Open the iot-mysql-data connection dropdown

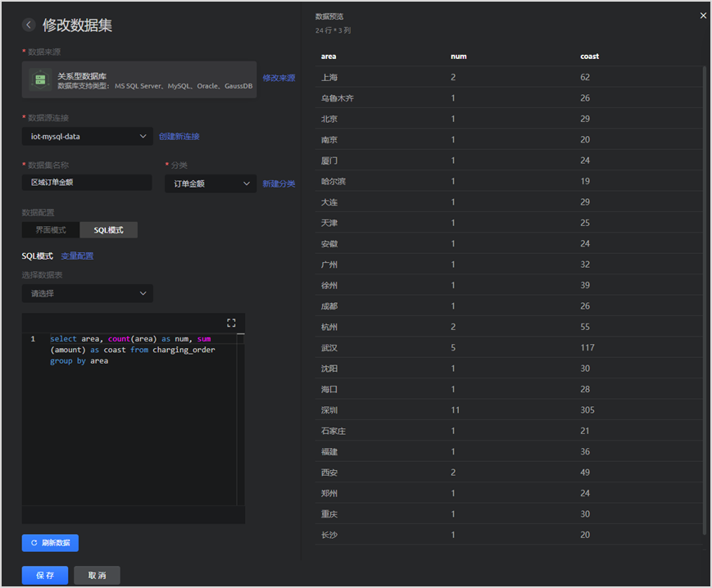(x=87, y=137)
